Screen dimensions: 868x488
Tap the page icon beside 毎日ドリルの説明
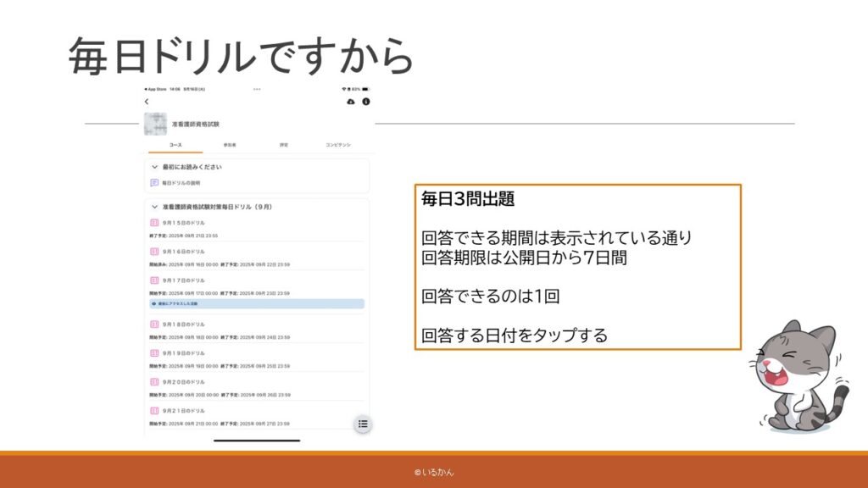(154, 183)
